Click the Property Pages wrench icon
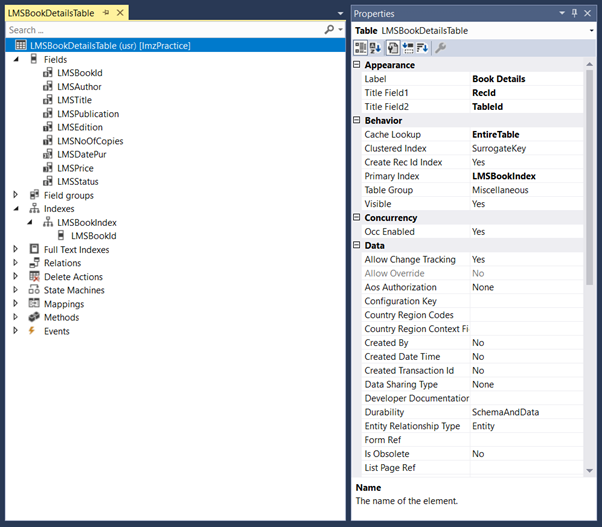 pyautogui.click(x=441, y=48)
